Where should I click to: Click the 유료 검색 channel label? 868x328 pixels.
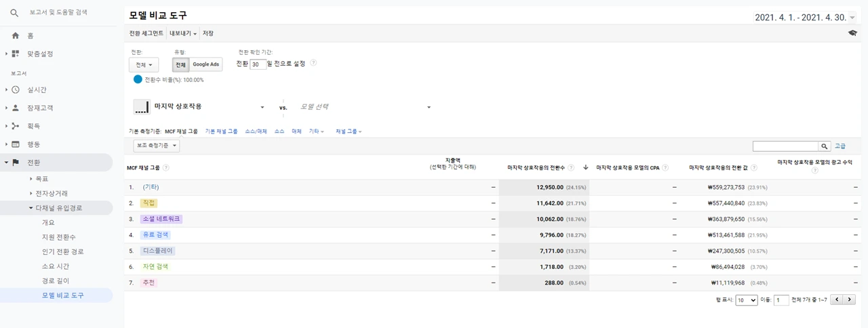click(155, 234)
